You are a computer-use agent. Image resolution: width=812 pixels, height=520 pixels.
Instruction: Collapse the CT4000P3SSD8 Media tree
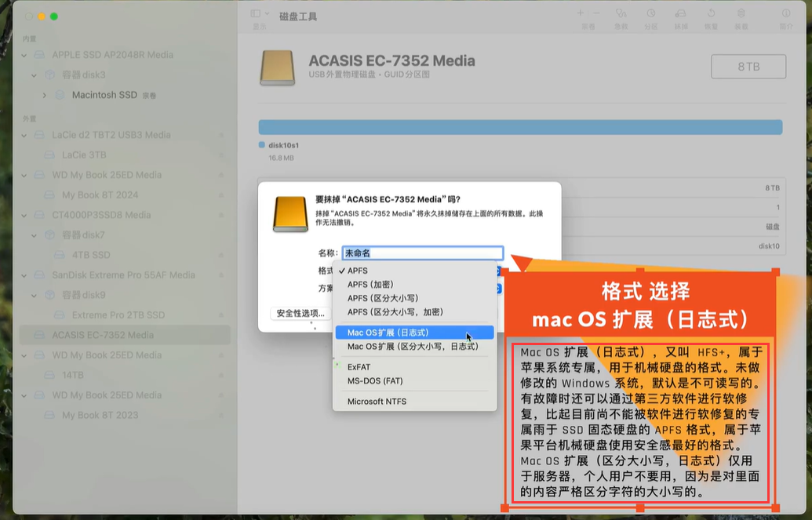coord(24,215)
